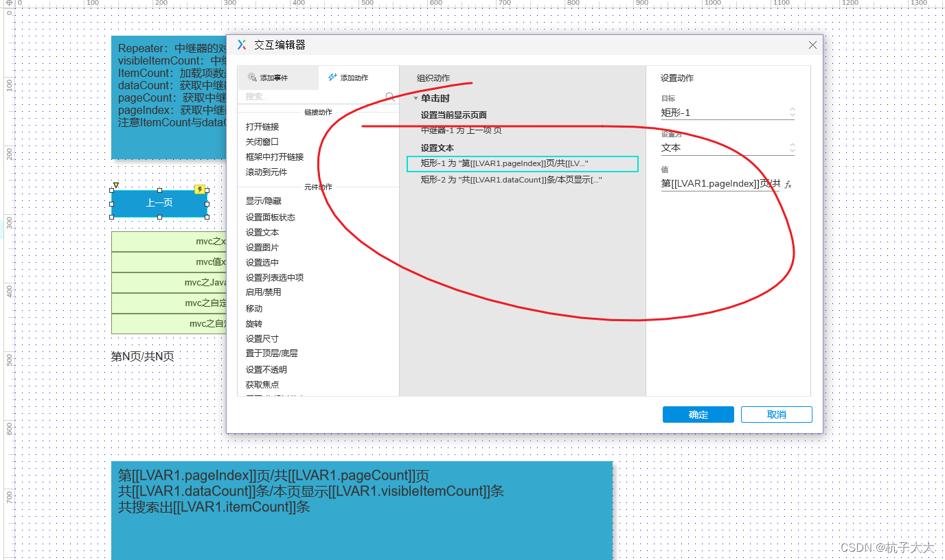Close the 交互编辑器 dialog with the X
945x560 pixels.
(812, 45)
